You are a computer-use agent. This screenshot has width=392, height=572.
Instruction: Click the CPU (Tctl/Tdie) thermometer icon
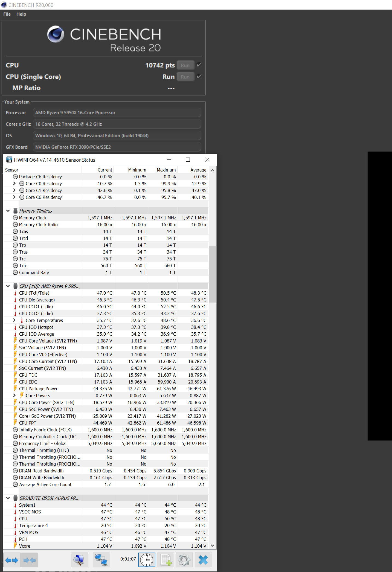pyautogui.click(x=15, y=293)
